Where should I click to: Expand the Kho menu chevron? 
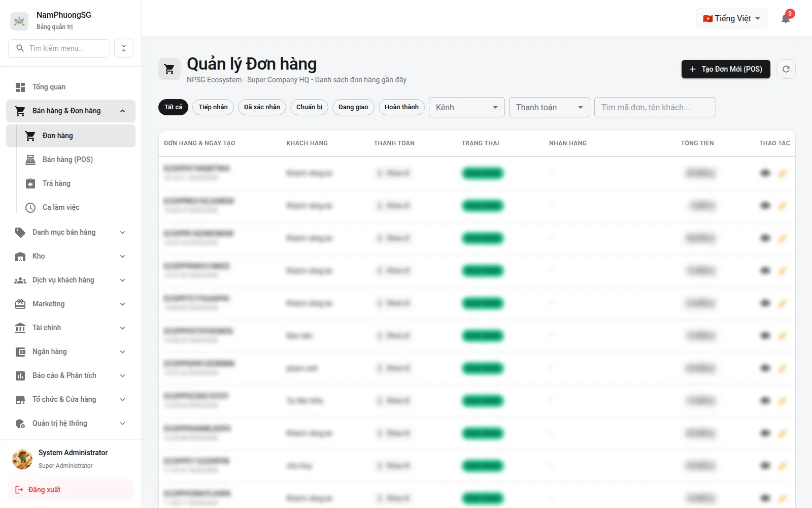tap(122, 257)
